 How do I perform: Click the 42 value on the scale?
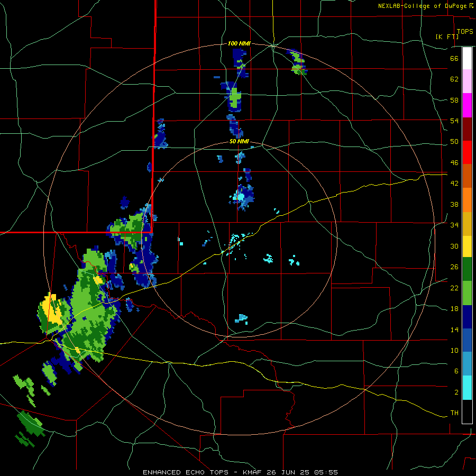point(454,184)
